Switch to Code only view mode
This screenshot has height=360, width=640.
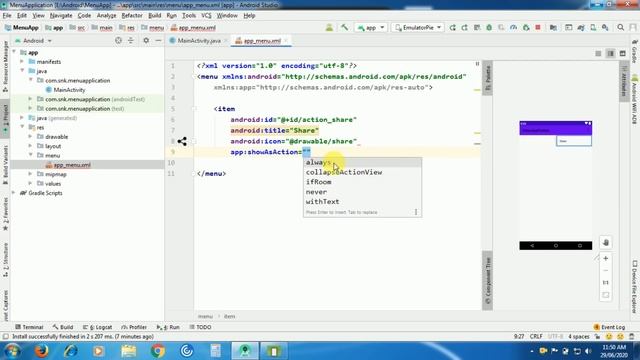(598, 53)
